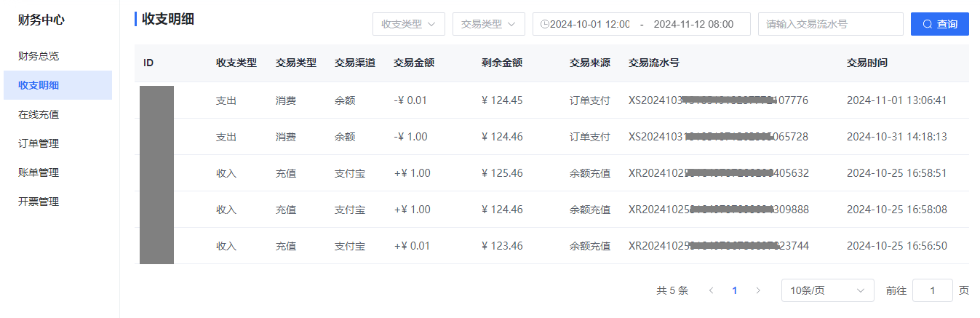Click timestamp 2024-10-31 14:18:13
The width and height of the screenshot is (980, 318).
[x=897, y=137]
